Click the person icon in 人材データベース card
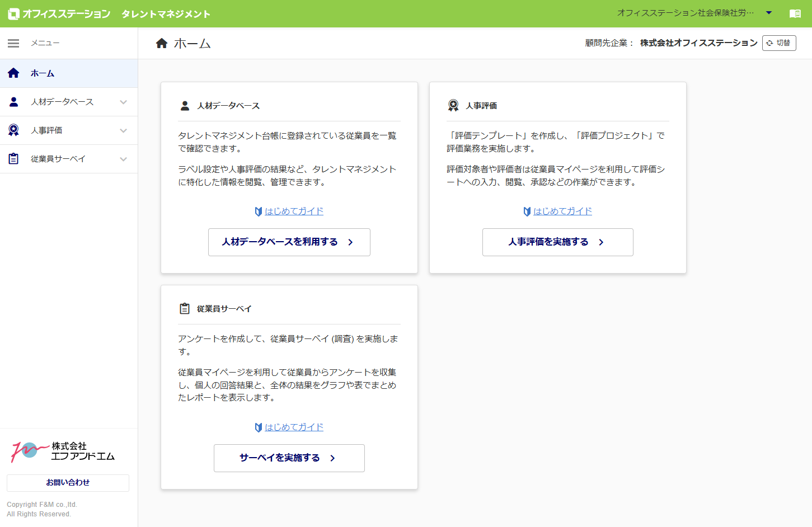Viewport: 812px width, 527px height. (x=185, y=106)
